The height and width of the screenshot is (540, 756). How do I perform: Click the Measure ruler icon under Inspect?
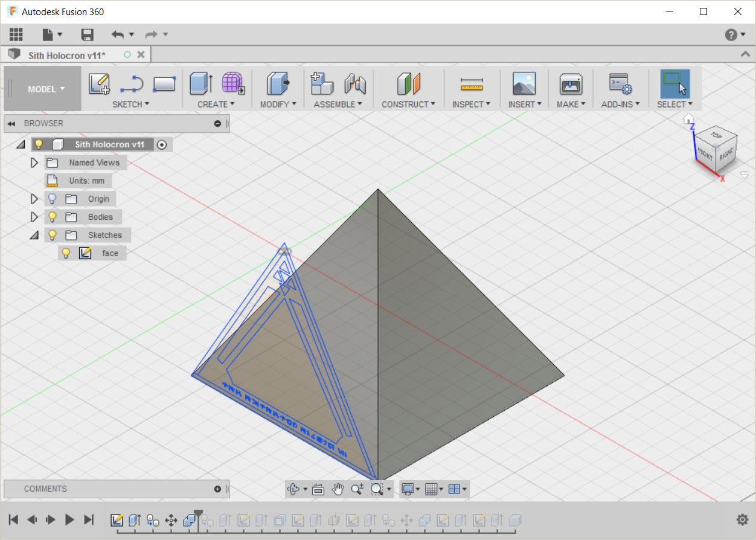pos(472,84)
